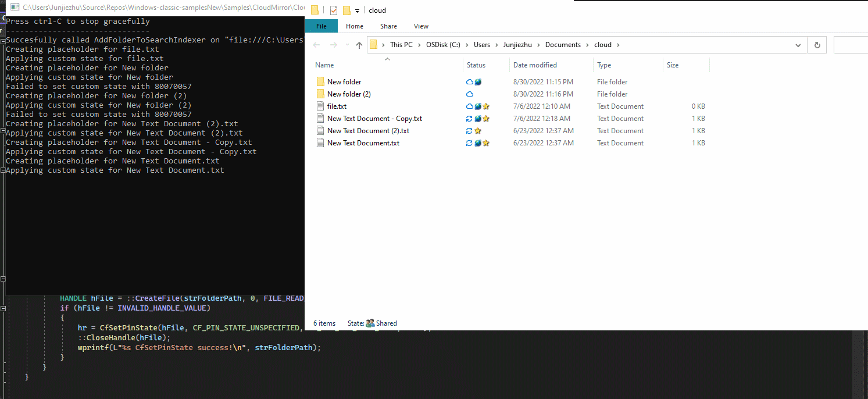Select New Text Document - Copy.txt in the file list
Viewport: 868px width, 399px height.
pyautogui.click(x=374, y=118)
